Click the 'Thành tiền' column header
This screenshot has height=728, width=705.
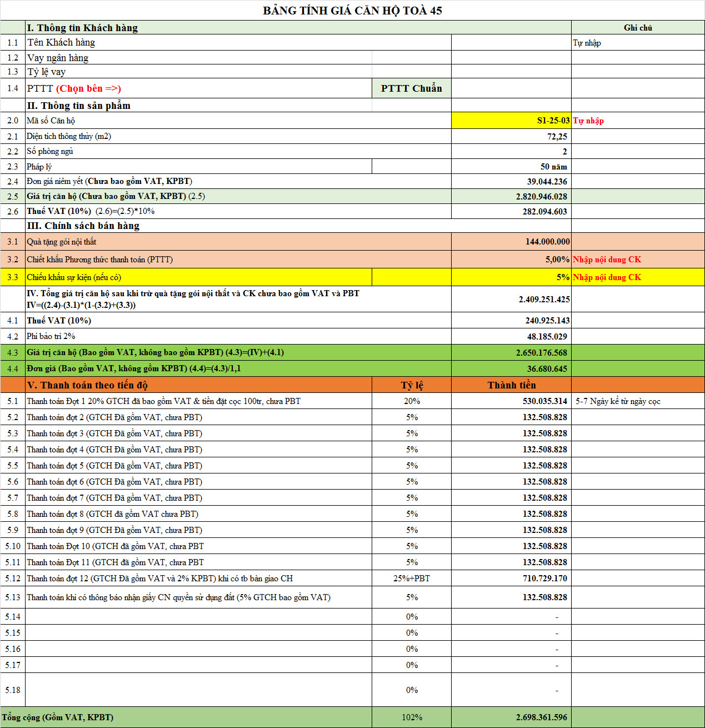tap(511, 385)
